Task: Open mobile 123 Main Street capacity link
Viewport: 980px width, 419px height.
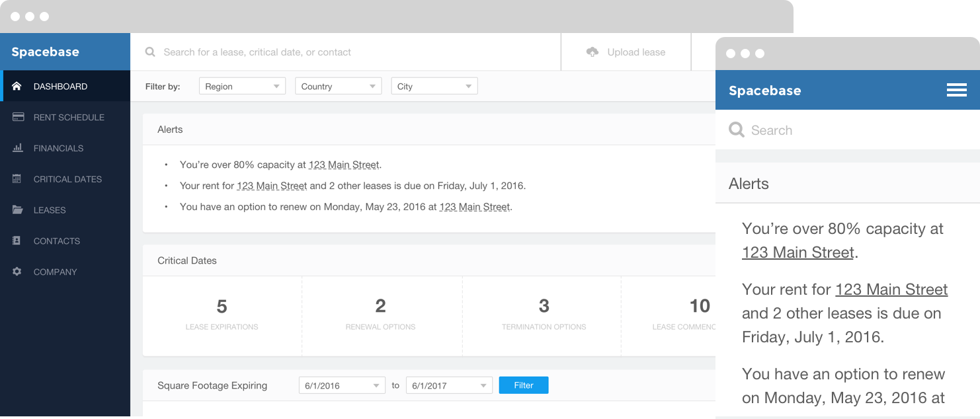Action: tap(798, 252)
